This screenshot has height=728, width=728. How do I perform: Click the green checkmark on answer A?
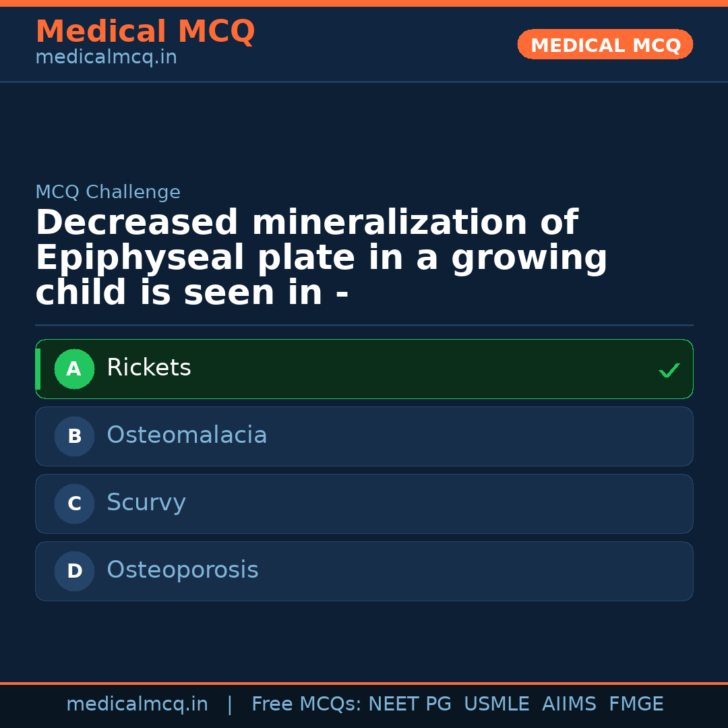pos(669,369)
